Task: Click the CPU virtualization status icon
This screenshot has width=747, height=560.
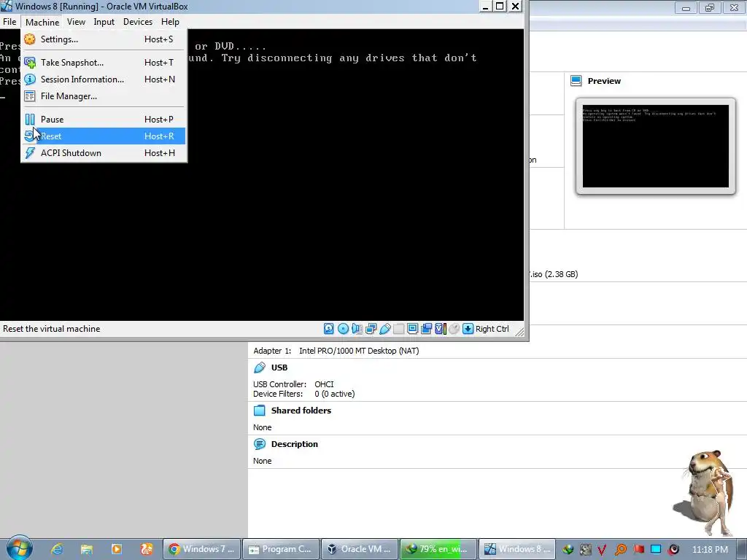Action: (x=441, y=329)
